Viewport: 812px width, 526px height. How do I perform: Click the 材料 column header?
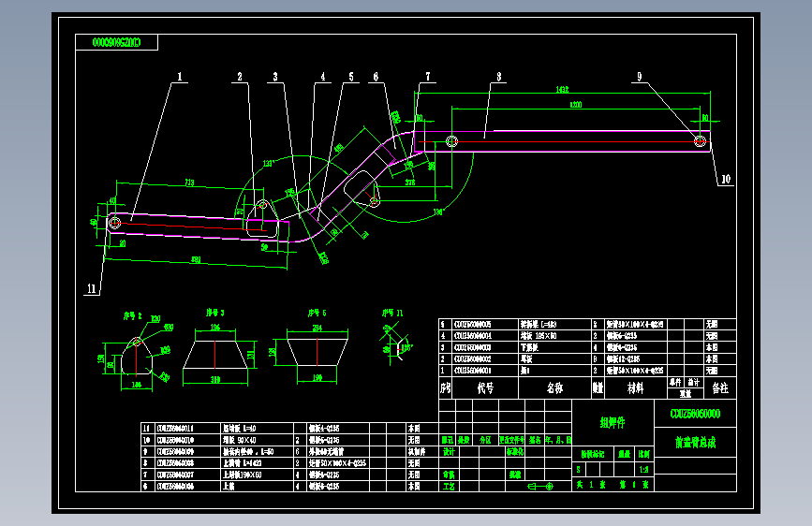[x=635, y=387]
